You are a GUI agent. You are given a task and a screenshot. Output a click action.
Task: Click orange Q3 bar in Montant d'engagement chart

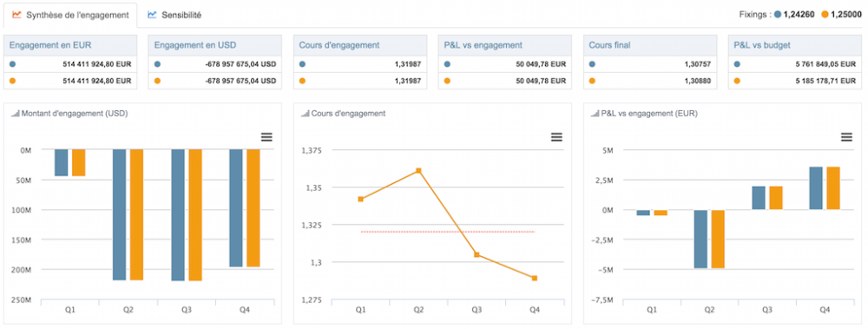coord(195,215)
